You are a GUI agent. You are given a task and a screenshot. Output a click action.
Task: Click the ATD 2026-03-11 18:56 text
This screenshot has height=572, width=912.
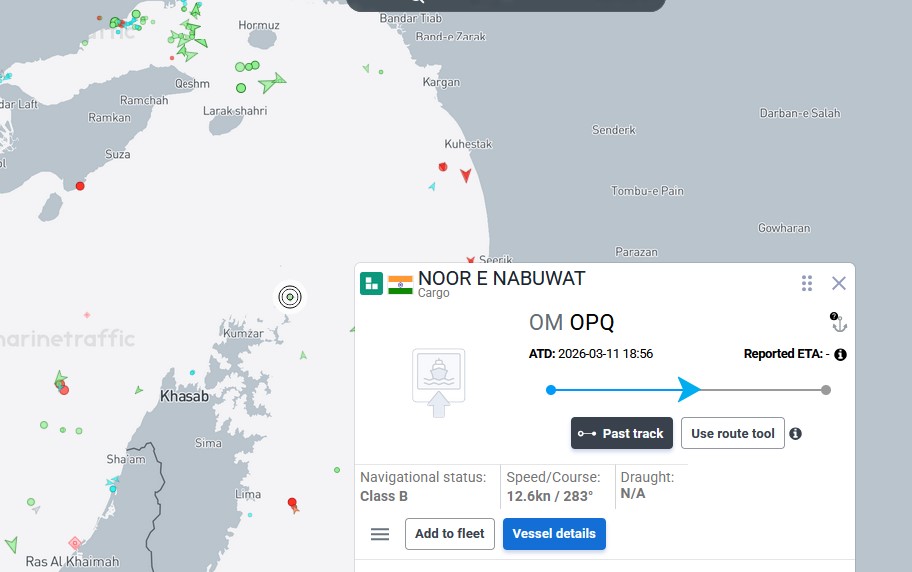(x=590, y=354)
